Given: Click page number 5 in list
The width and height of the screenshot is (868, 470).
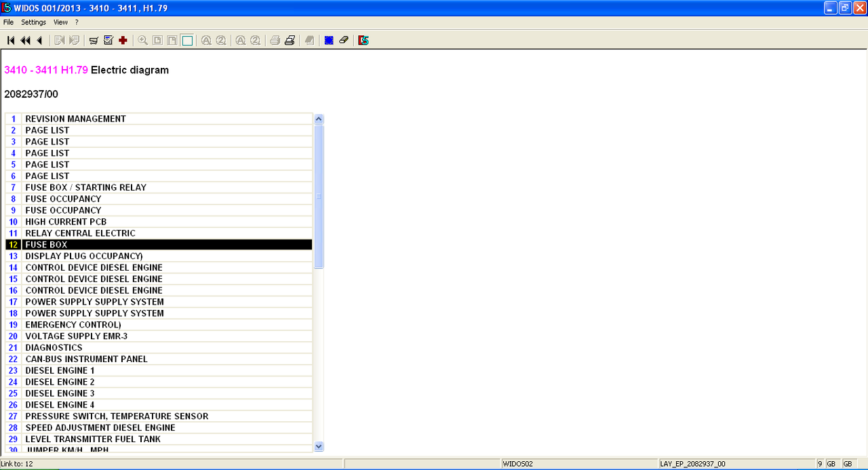Looking at the screenshot, I should coord(14,165).
